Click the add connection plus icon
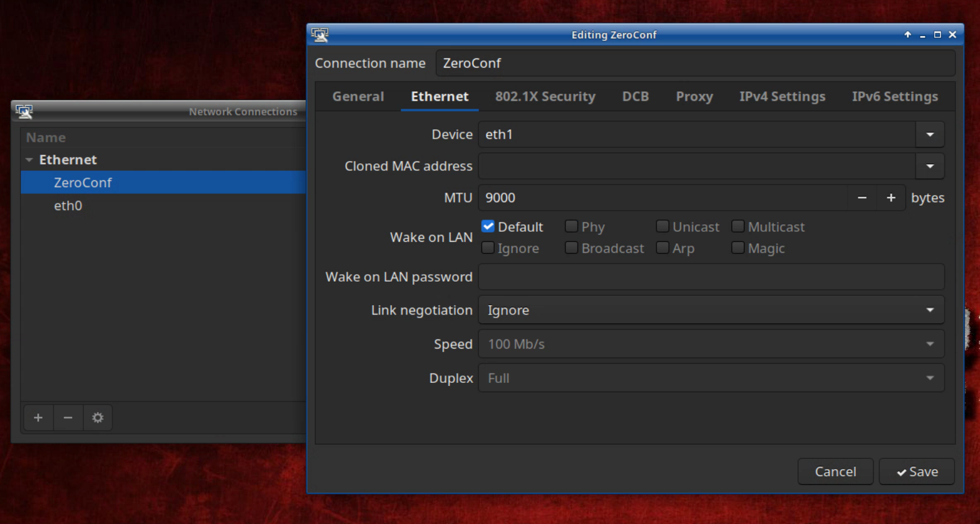Image resolution: width=980 pixels, height=524 pixels. pos(39,418)
